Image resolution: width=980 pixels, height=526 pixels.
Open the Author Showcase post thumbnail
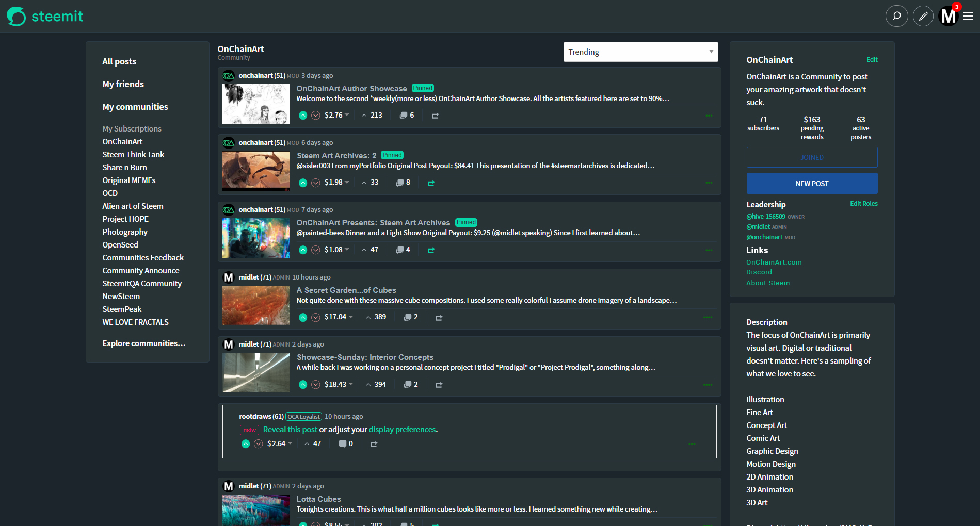(256, 104)
